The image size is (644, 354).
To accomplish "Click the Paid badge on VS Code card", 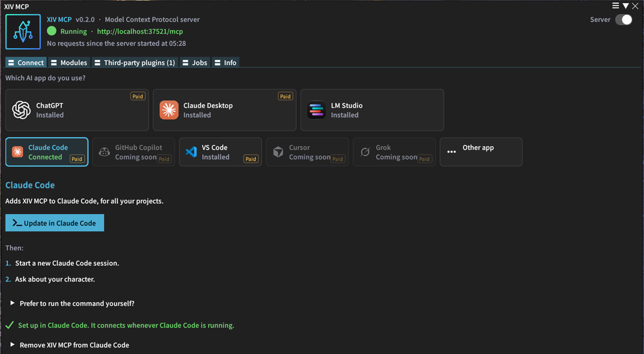I will [x=251, y=159].
